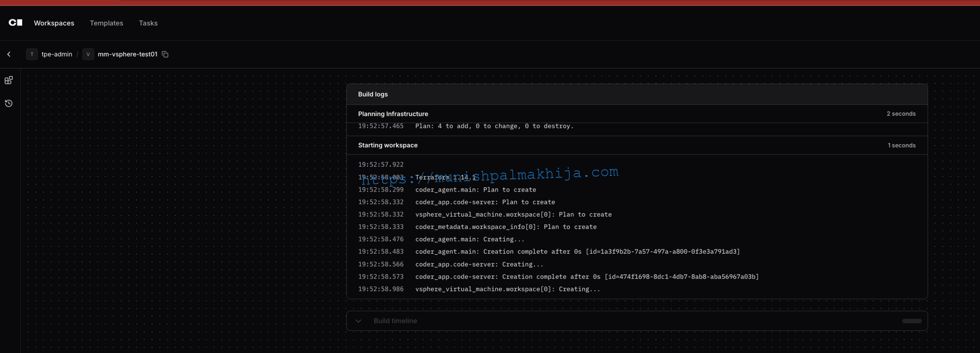The width and height of the screenshot is (980, 353).
Task: Open the history icon in left sidebar
Action: point(8,103)
